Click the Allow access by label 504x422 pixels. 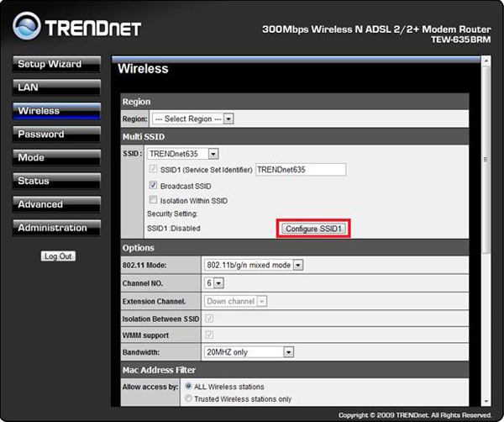click(x=150, y=387)
